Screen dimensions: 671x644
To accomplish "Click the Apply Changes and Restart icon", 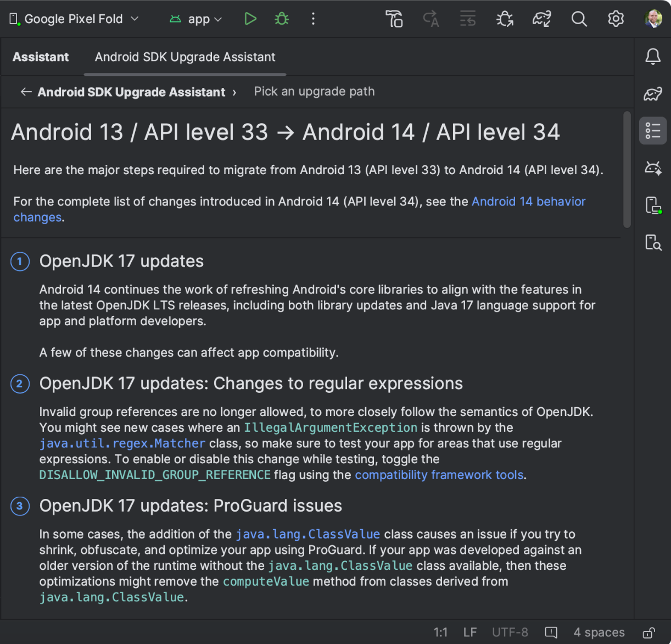I will pyautogui.click(x=431, y=19).
